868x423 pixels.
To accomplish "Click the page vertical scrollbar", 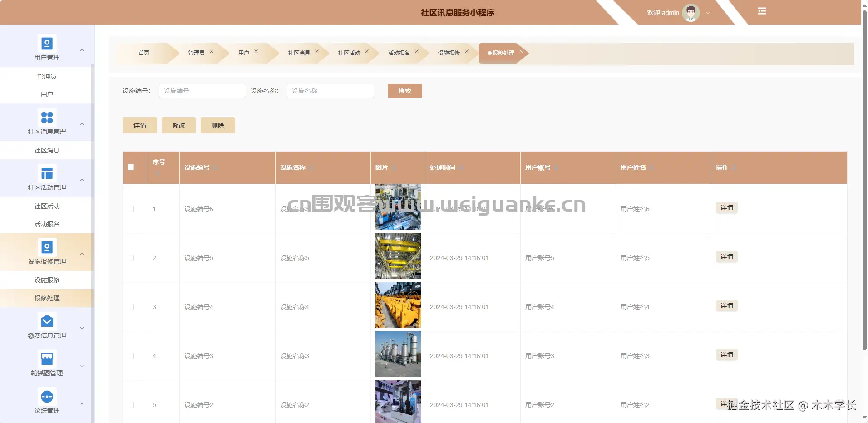I will 864,182.
